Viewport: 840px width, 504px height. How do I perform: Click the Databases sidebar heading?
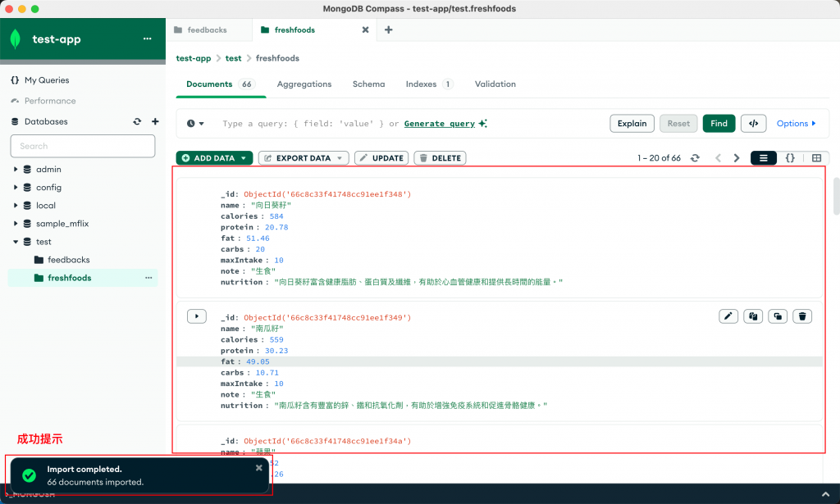46,121
